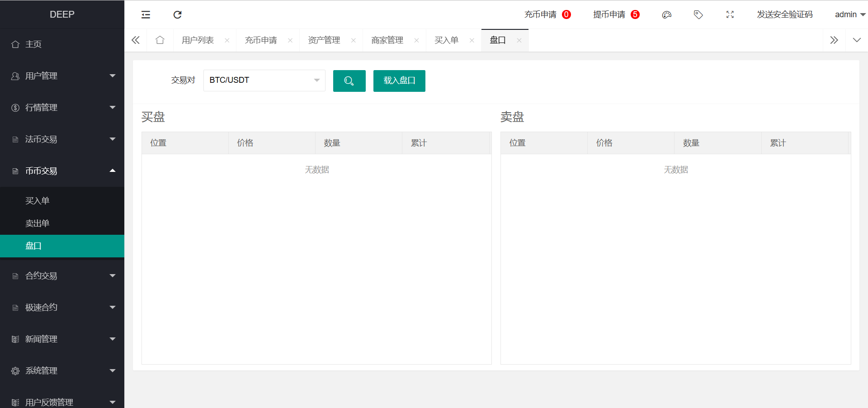Refresh the current page using reload icon
The height and width of the screenshot is (408, 868).
point(177,14)
